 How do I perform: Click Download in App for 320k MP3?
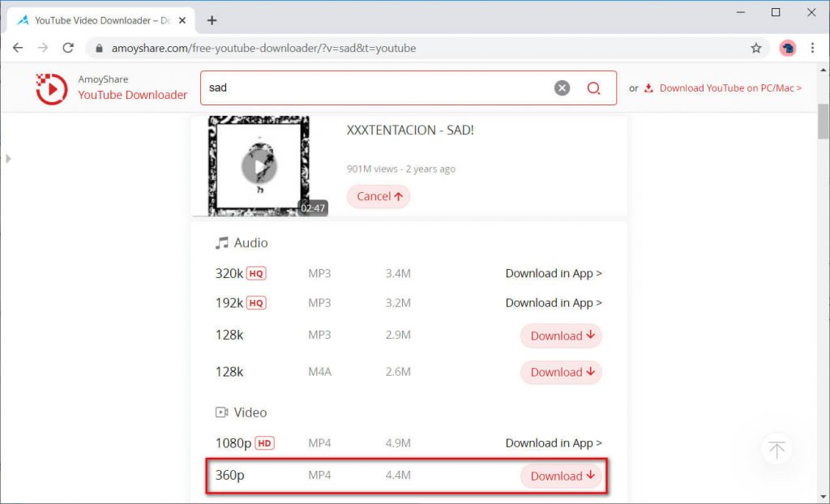[554, 273]
